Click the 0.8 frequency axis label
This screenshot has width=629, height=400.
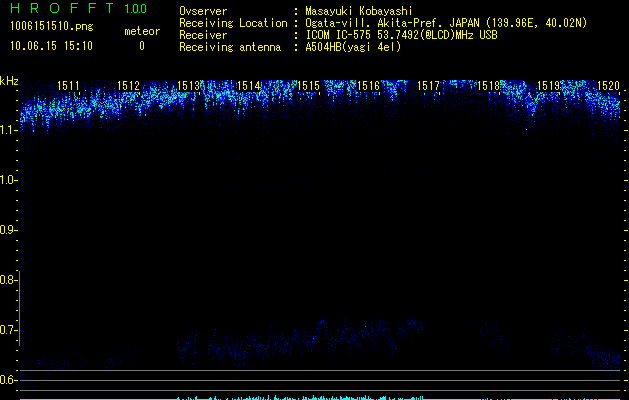(8, 280)
